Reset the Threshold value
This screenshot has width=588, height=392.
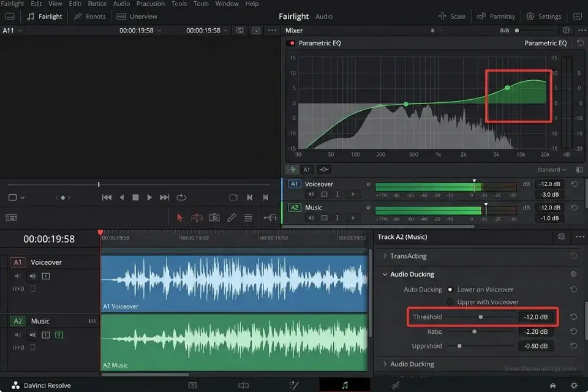tap(573, 317)
